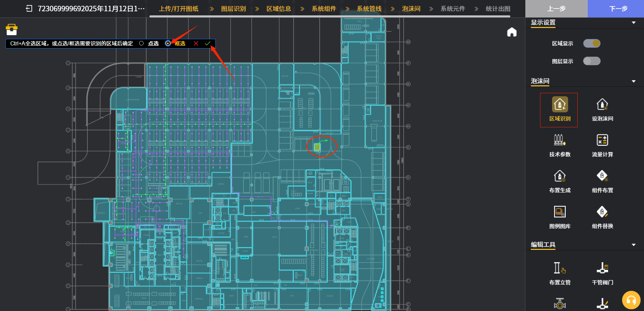Screen dimensions: 644x311
Task: Click the 下一步 button
Action: click(618, 9)
